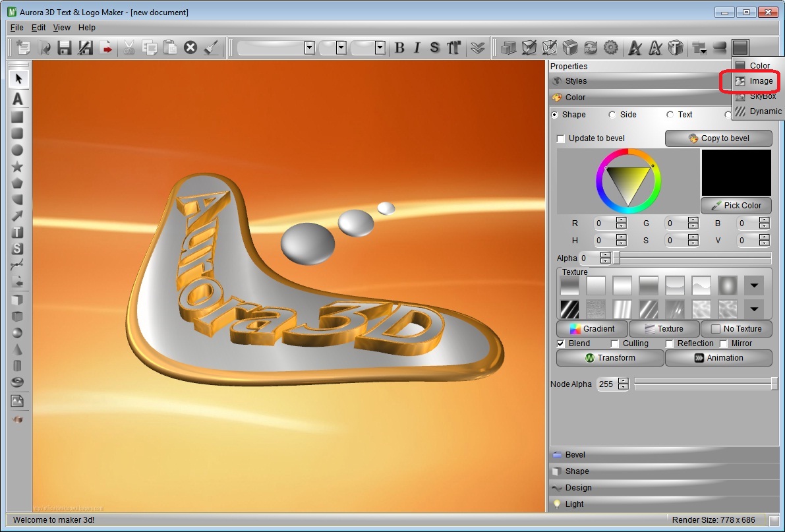Enable Update to bevel checkbox
The width and height of the screenshot is (785, 532).
tap(561, 138)
